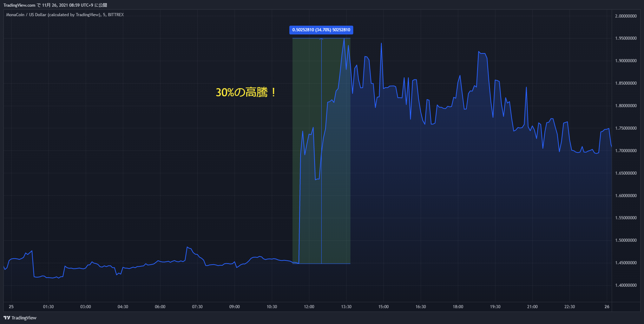
Task: Click the 1.60000000 price axis label
Action: coord(626,196)
